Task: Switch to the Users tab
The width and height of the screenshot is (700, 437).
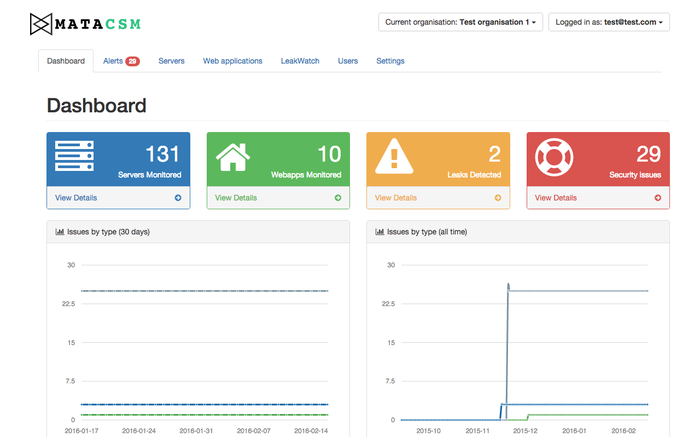Action: pos(348,61)
